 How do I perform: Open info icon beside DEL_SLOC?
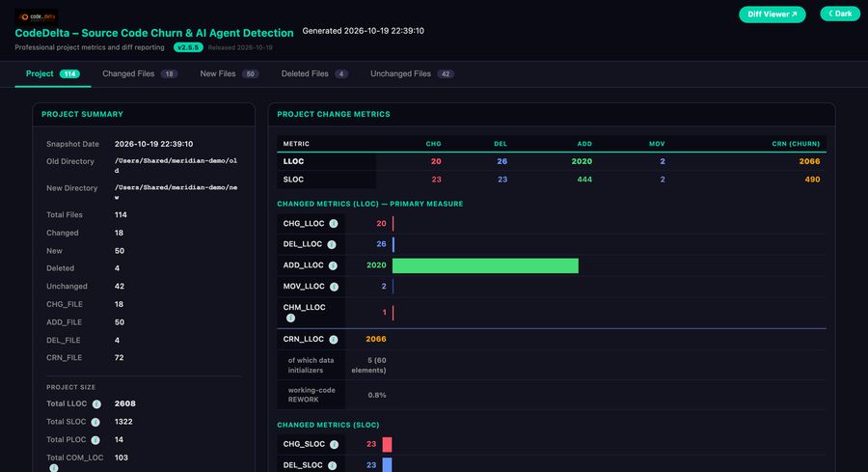(332, 465)
